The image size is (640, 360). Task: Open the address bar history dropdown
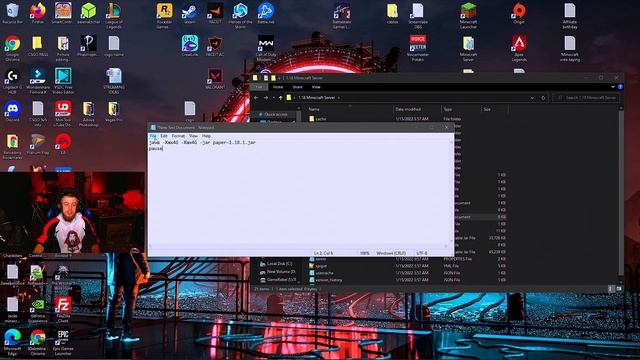click(532, 98)
